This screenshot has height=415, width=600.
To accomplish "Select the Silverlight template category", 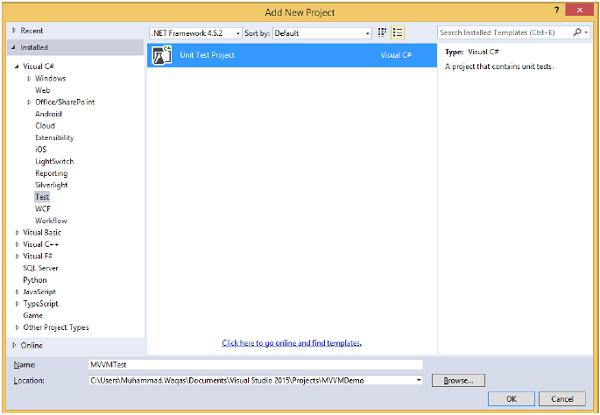I will (x=51, y=185).
